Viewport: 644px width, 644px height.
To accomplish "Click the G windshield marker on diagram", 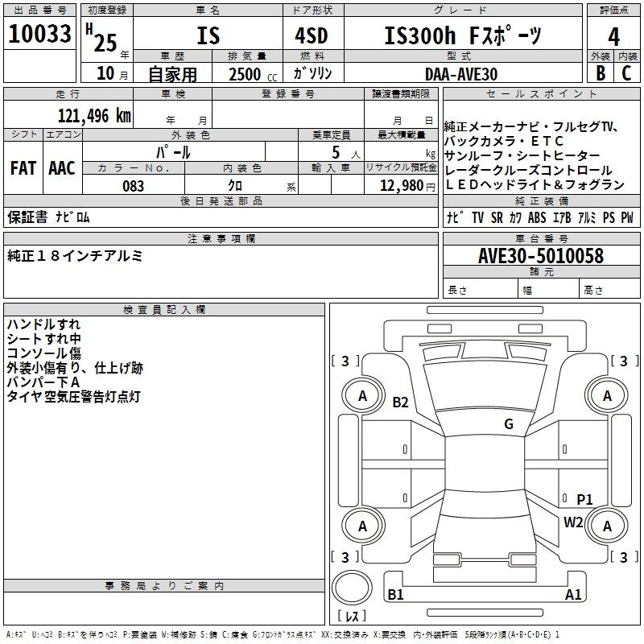I will pyautogui.click(x=508, y=424).
